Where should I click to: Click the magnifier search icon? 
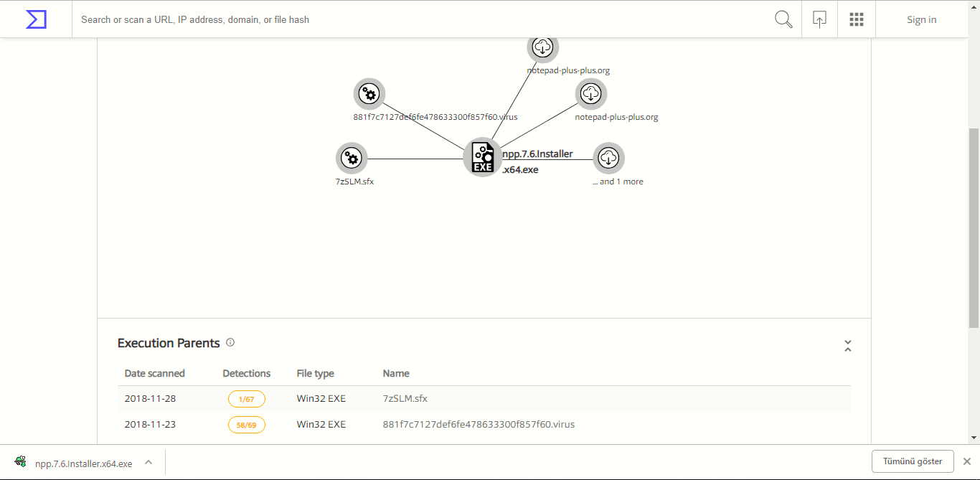tap(783, 19)
